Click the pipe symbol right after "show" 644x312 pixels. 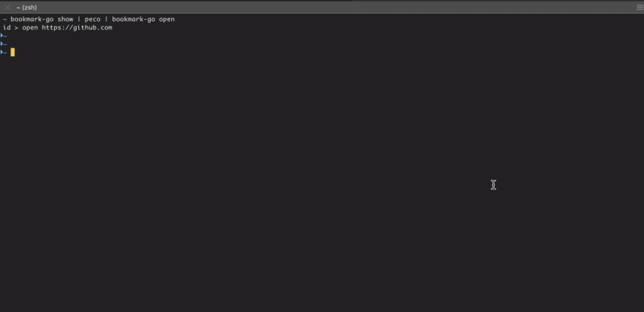click(x=79, y=19)
